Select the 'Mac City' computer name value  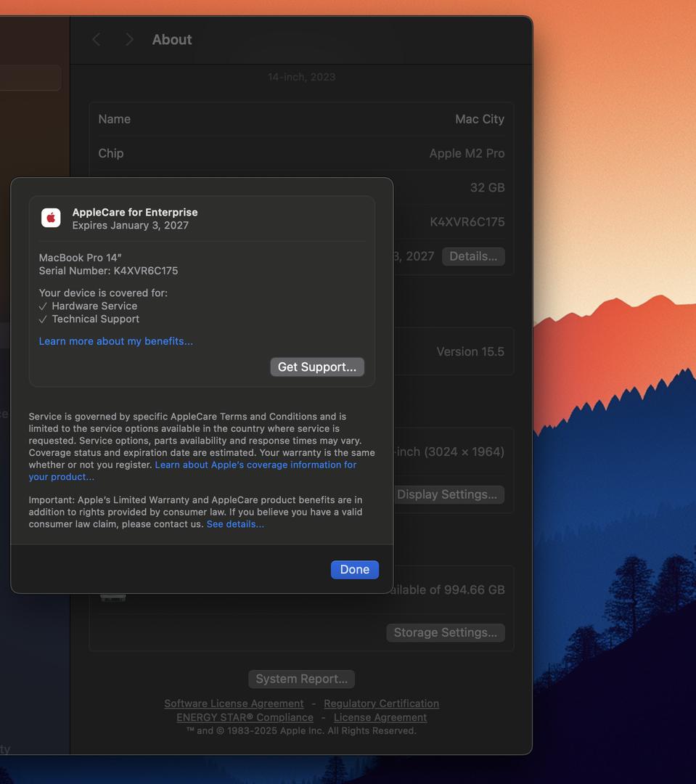[480, 119]
